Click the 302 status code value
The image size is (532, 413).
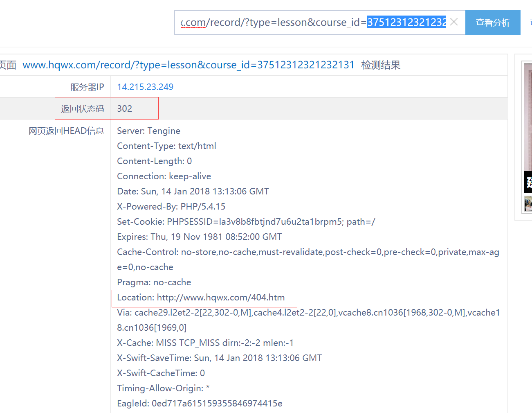125,108
